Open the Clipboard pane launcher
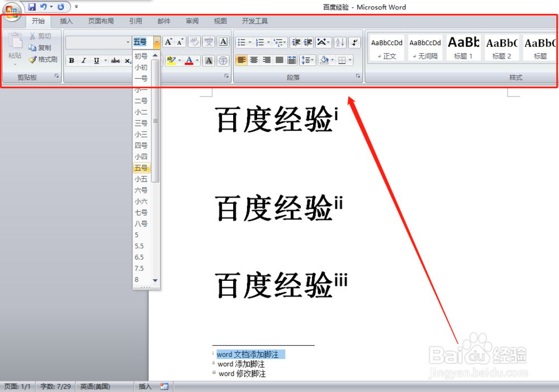Image resolution: width=559 pixels, height=392 pixels. 56,76
